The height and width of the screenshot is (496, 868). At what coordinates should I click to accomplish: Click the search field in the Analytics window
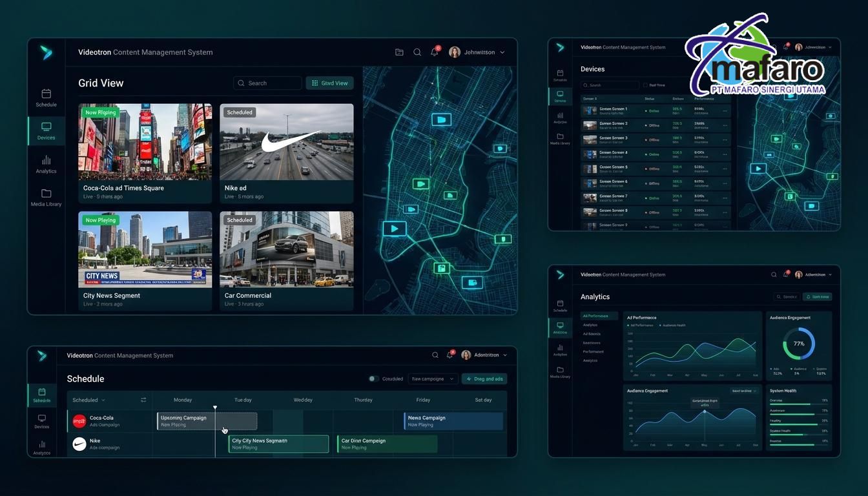click(x=787, y=296)
